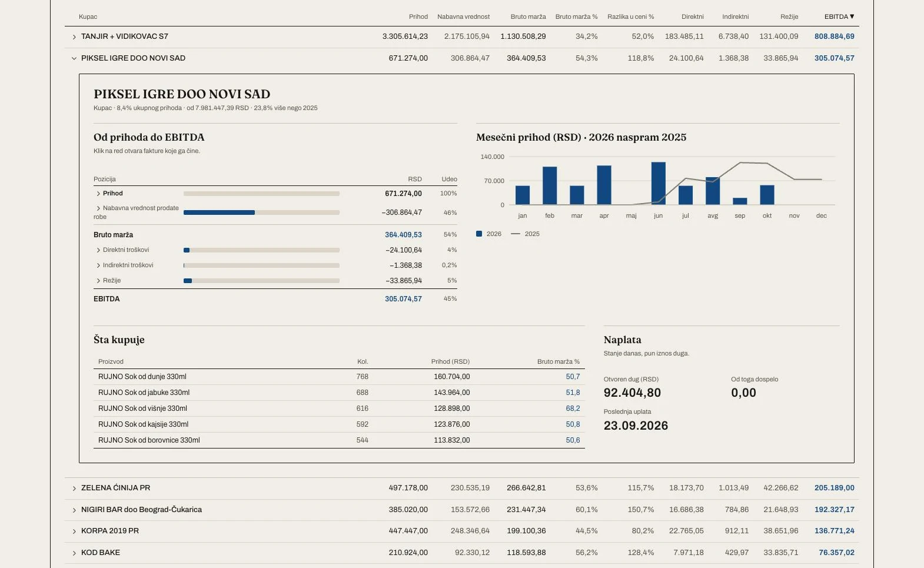Sort by the Nabavna vrednost column header
The image size is (924, 568).
(463, 16)
